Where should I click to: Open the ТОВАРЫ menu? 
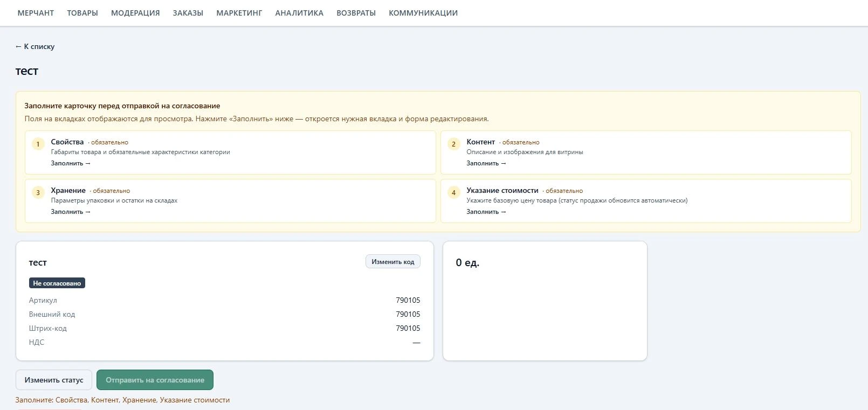[x=82, y=13]
